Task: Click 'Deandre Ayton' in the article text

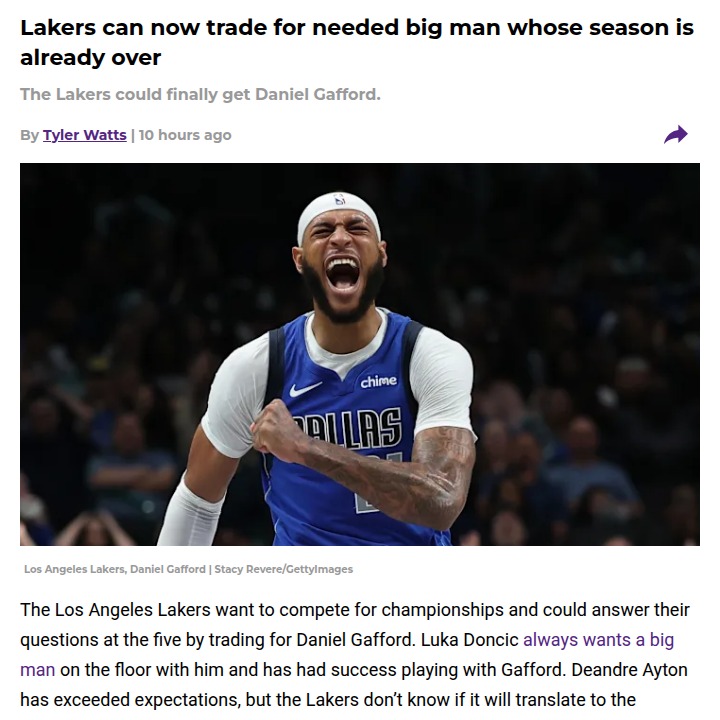Action: tap(629, 670)
